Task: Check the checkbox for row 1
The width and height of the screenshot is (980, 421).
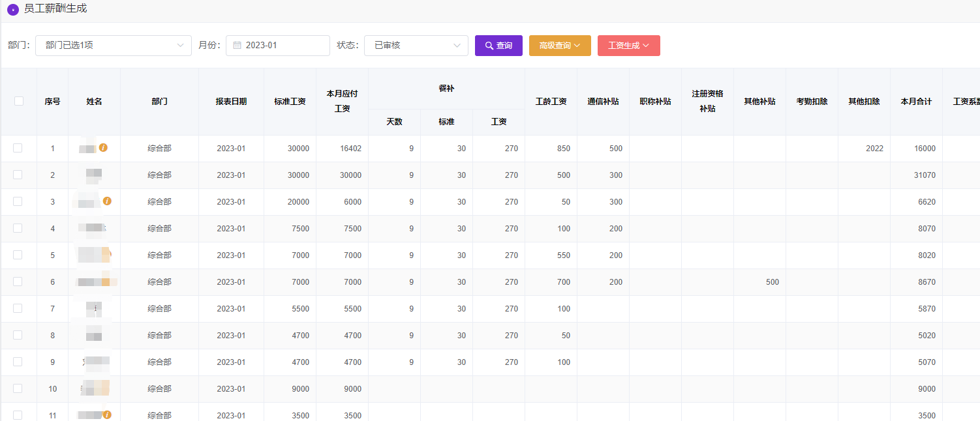Action: click(18, 148)
